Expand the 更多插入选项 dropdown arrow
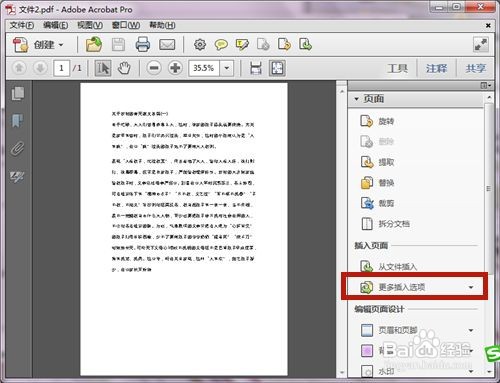Image resolution: width=500 pixels, height=383 pixels. 471,287
